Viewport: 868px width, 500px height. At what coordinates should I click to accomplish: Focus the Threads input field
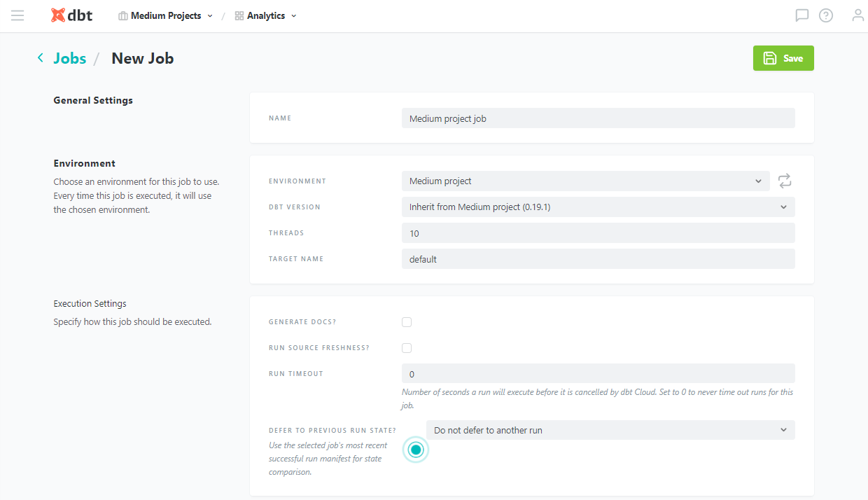click(598, 233)
